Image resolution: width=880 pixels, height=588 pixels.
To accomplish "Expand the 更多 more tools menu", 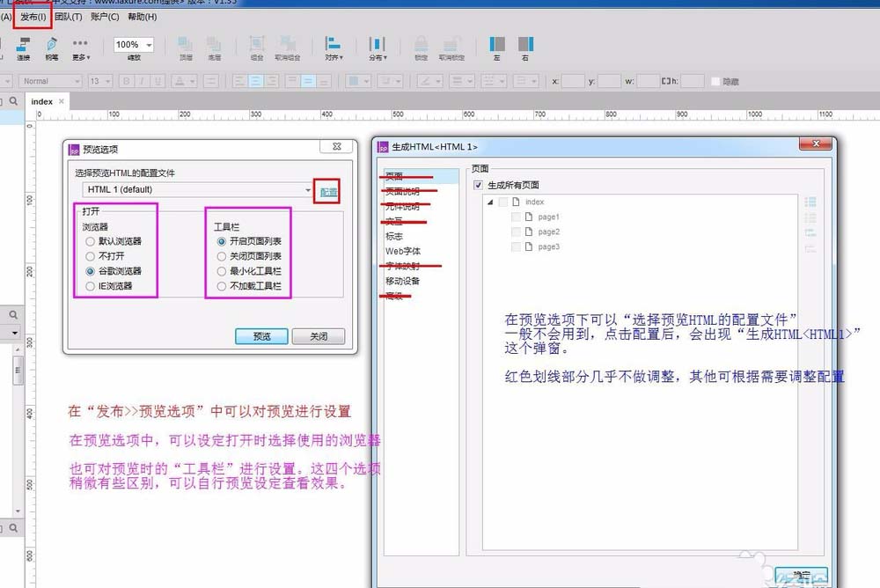I will [x=80, y=48].
